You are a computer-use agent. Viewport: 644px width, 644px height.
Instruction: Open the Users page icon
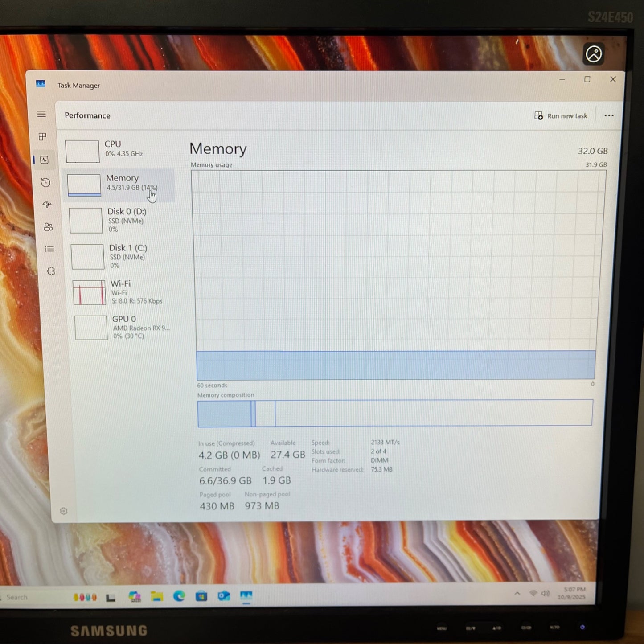point(48,227)
